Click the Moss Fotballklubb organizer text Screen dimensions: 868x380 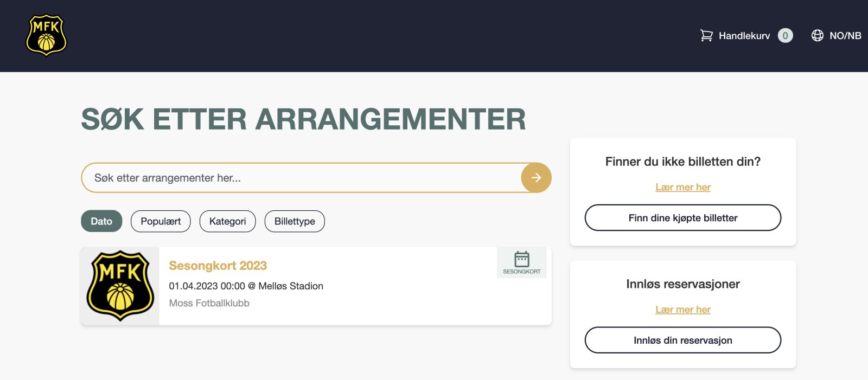point(209,303)
